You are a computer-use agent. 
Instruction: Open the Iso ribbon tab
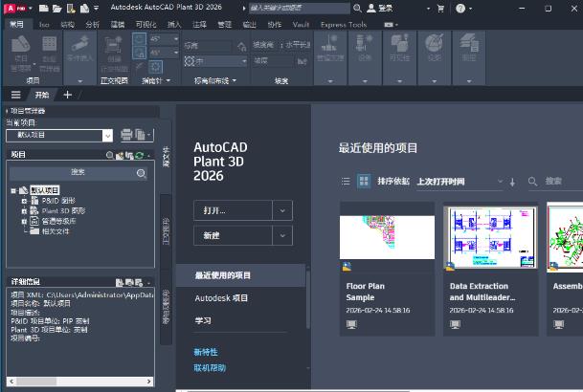click(44, 25)
